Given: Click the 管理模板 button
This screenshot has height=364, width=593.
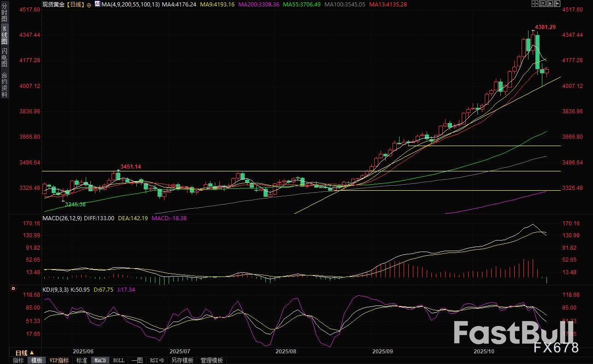Looking at the screenshot, I should [x=211, y=360].
